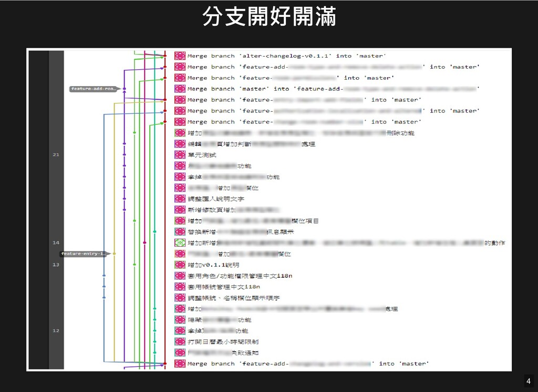Click avatar beside 編輯 頁增加判斷 commit
Screen dimensions: 538x392
point(180,144)
